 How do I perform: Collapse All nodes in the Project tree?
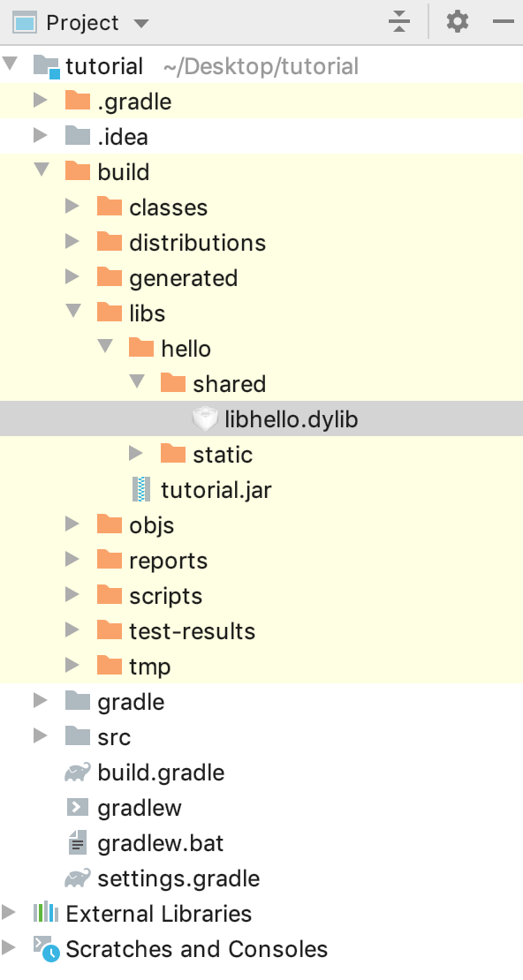click(x=399, y=22)
